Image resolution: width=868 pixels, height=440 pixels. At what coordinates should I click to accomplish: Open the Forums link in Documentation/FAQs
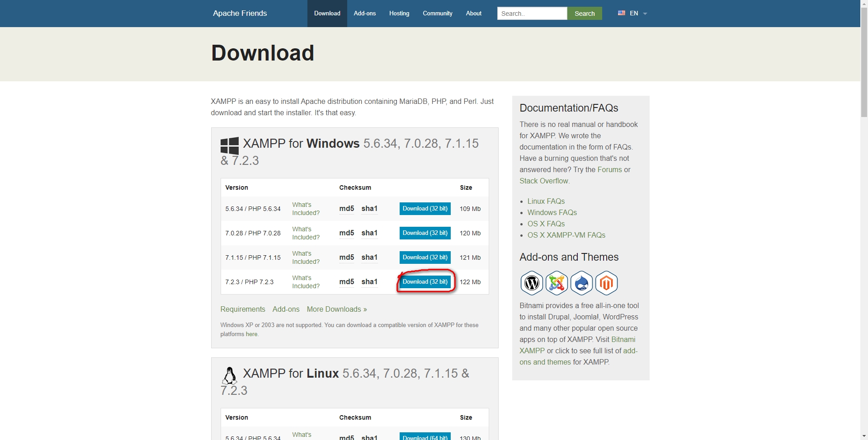(610, 169)
